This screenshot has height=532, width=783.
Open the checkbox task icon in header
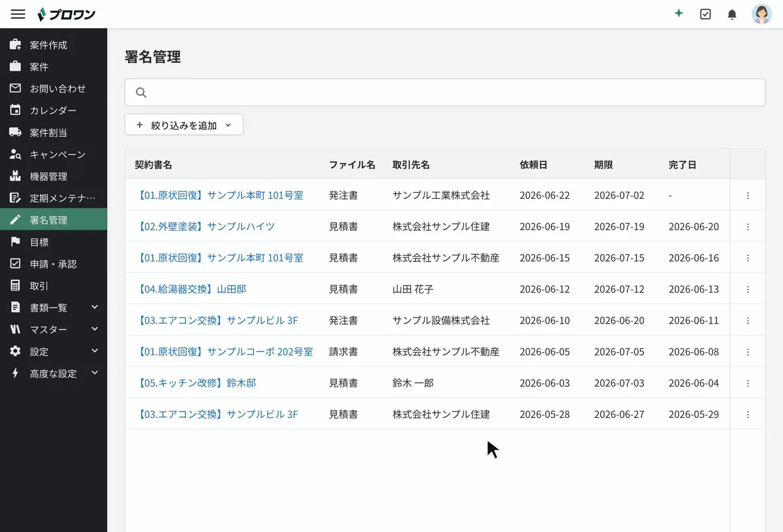click(x=705, y=14)
